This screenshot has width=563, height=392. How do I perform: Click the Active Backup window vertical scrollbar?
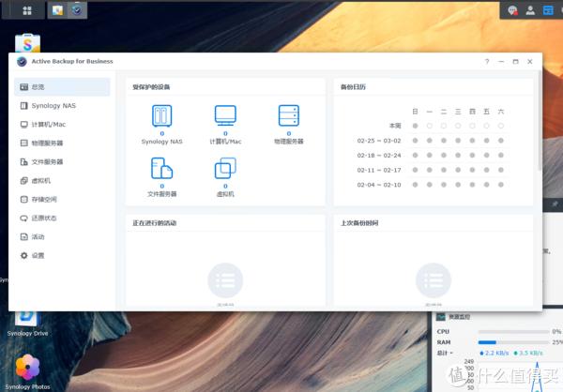(x=539, y=120)
